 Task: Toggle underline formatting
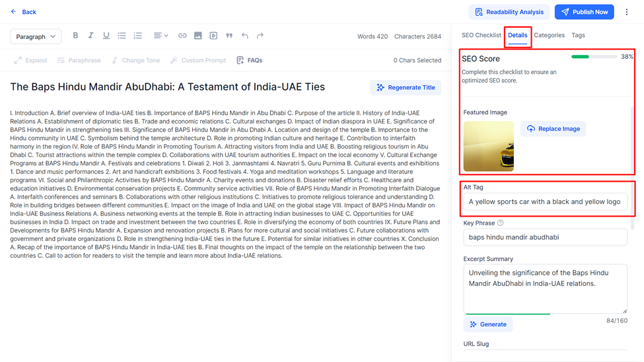coord(106,36)
